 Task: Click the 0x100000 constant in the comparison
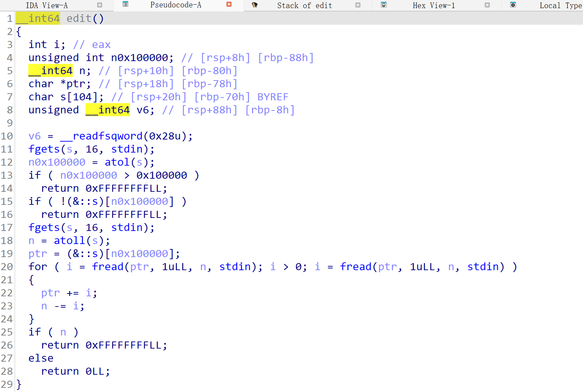pyautogui.click(x=162, y=175)
